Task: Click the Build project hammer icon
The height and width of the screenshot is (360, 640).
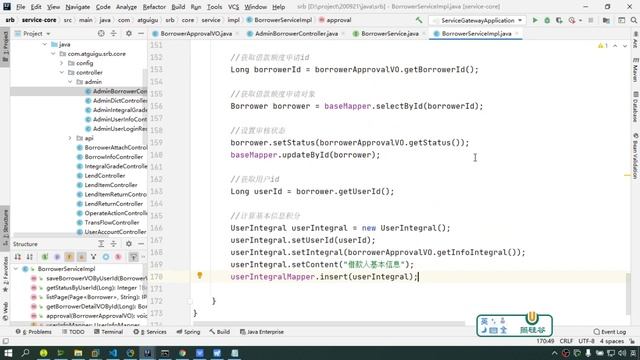Action: click(x=419, y=20)
